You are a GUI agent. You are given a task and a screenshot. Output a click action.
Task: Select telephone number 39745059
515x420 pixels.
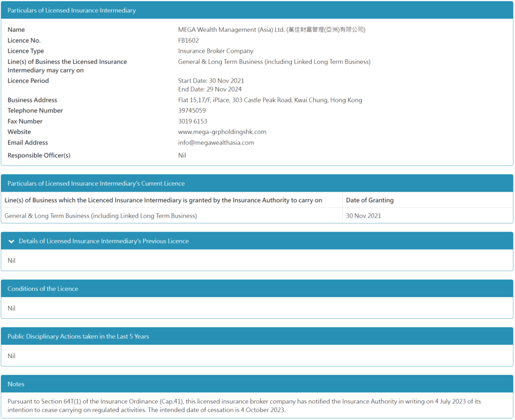coord(192,111)
